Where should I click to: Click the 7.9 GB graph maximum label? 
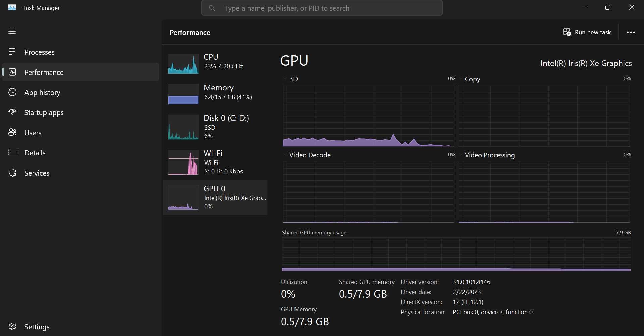(623, 232)
